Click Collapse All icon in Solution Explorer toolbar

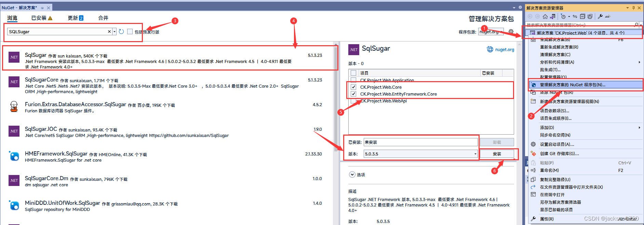pos(583,16)
